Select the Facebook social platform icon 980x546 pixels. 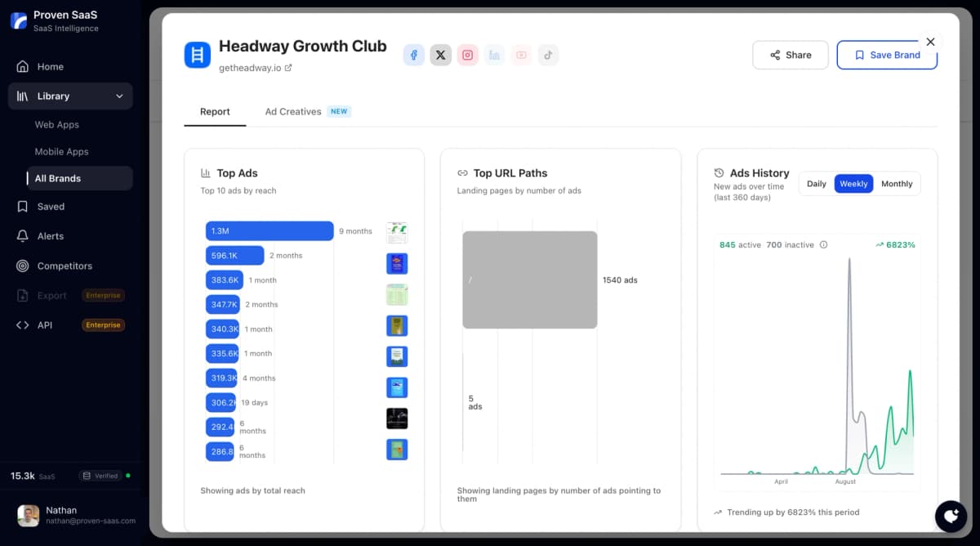click(414, 55)
